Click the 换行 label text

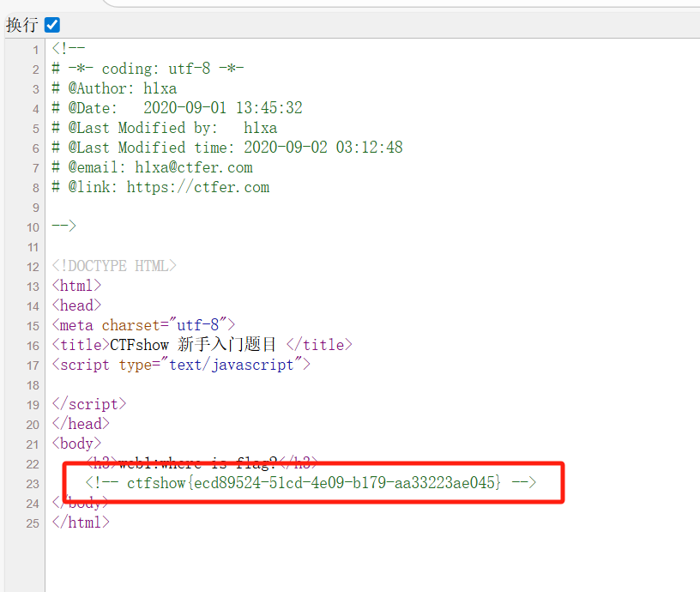click(x=22, y=25)
